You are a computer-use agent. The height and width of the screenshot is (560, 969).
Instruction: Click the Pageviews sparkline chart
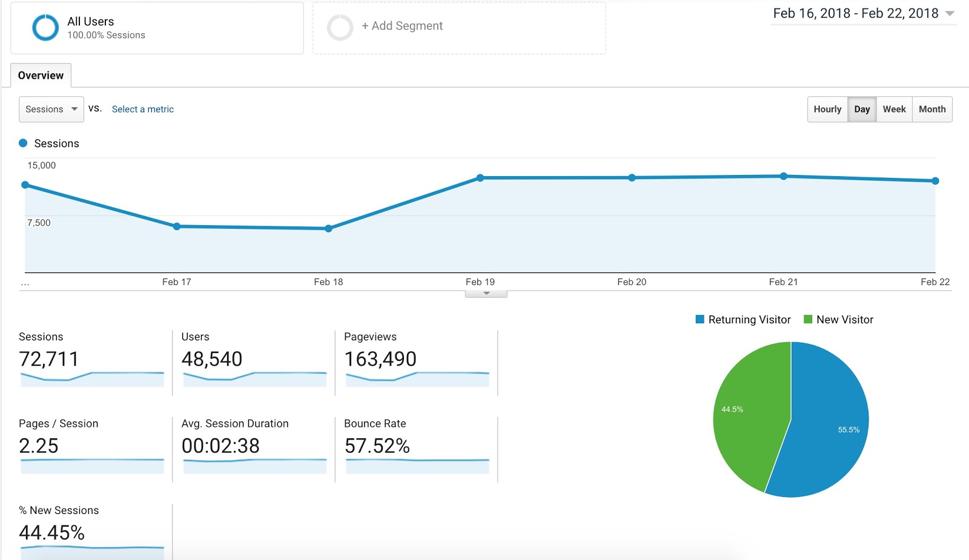417,379
